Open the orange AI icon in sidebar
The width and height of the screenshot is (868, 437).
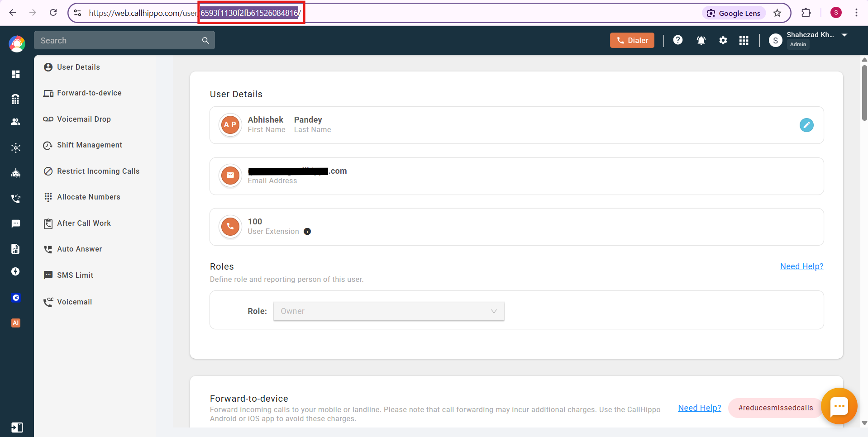(16, 323)
